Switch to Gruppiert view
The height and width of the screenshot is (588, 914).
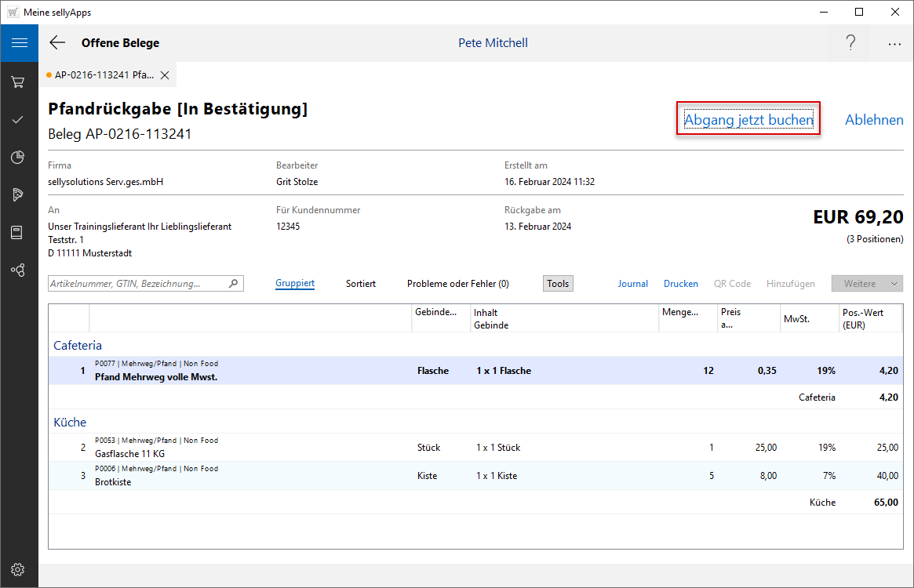tap(295, 284)
